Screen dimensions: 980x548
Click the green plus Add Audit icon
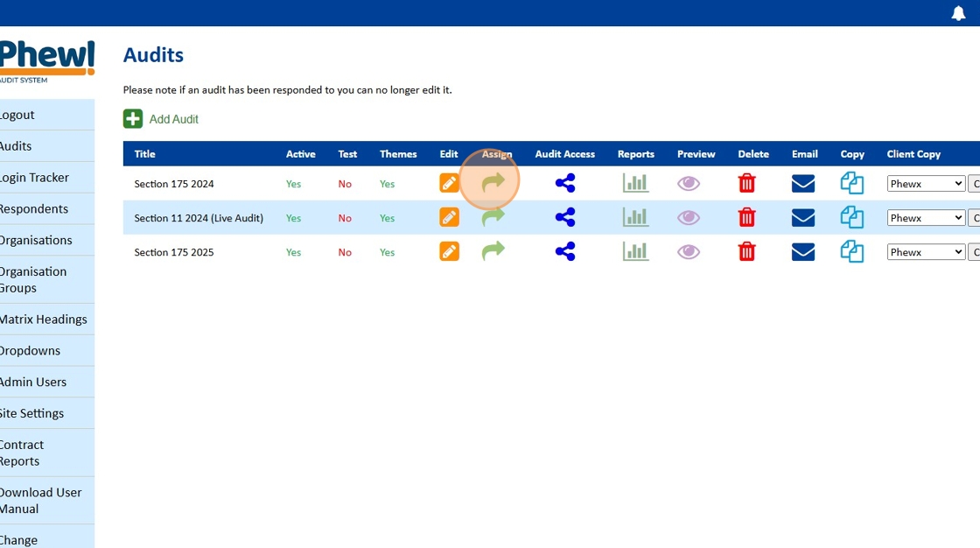pos(132,119)
